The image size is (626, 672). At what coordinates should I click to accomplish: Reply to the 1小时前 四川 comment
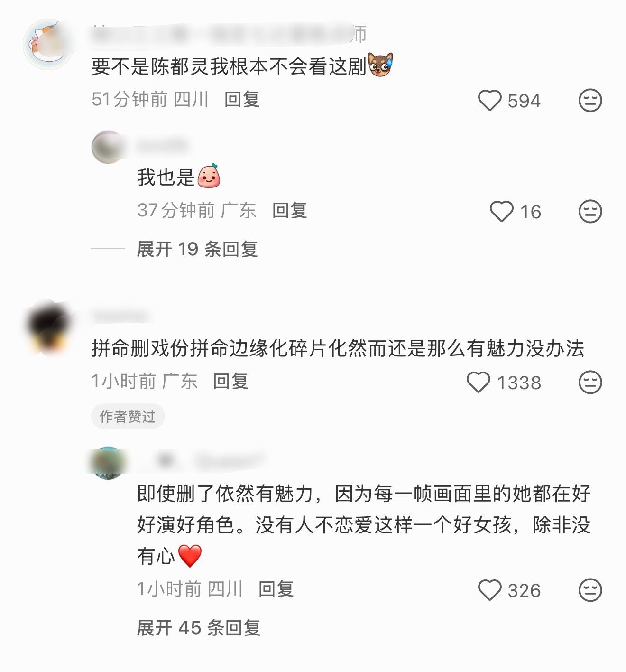(x=276, y=589)
